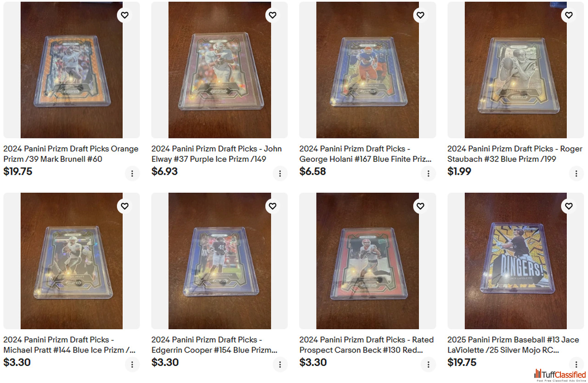Open Roger Staubach Blue Prizm /199 listing title
The height and width of the screenshot is (383, 588).
[x=515, y=154]
